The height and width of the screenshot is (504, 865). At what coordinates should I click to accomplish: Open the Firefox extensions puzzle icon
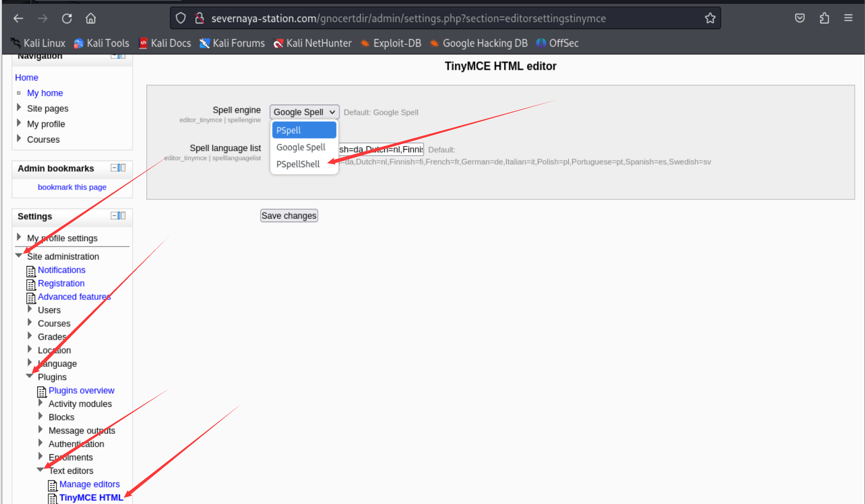pyautogui.click(x=824, y=18)
